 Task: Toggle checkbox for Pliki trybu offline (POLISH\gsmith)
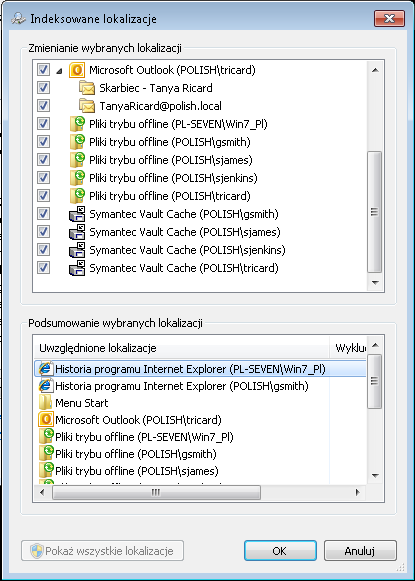pos(43,142)
